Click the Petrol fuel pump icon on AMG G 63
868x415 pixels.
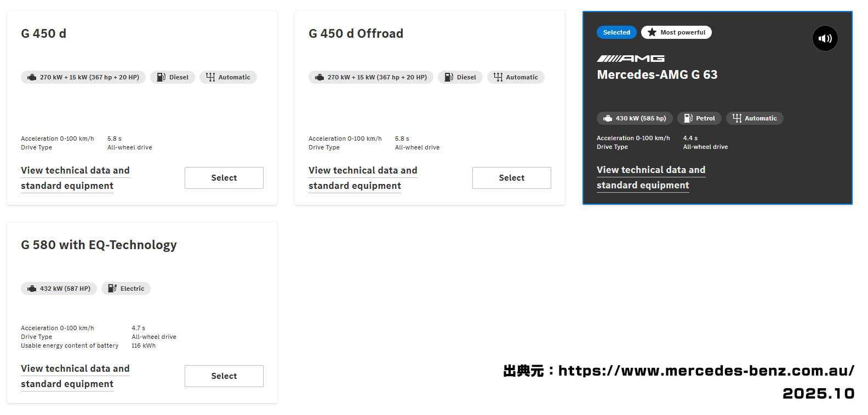coord(688,118)
